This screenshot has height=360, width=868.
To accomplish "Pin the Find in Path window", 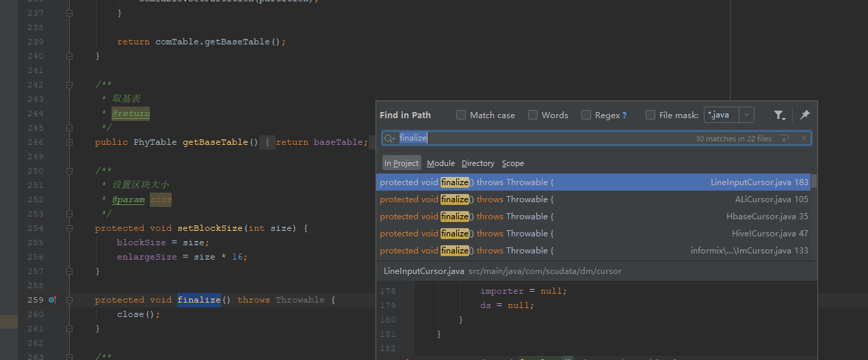I will point(805,115).
